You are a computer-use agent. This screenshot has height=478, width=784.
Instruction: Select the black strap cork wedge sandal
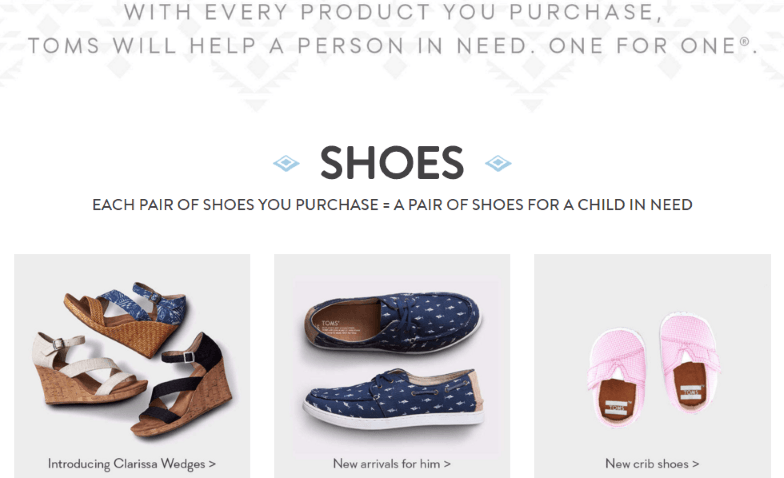point(182,385)
